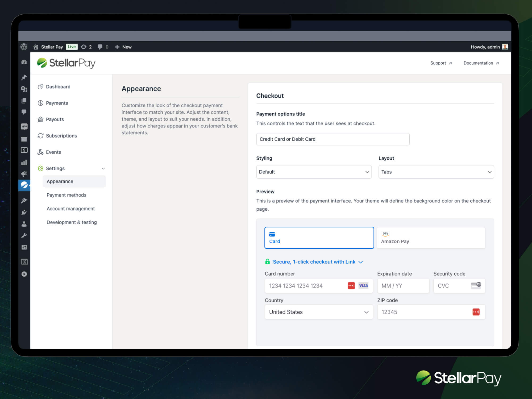Select the Amazon Pay tab

[431, 238]
